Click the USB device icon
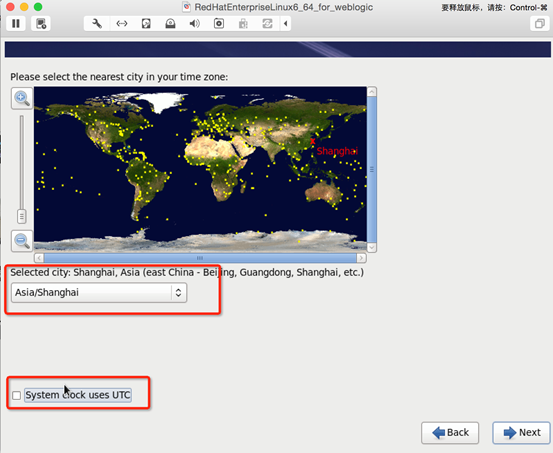 (243, 24)
